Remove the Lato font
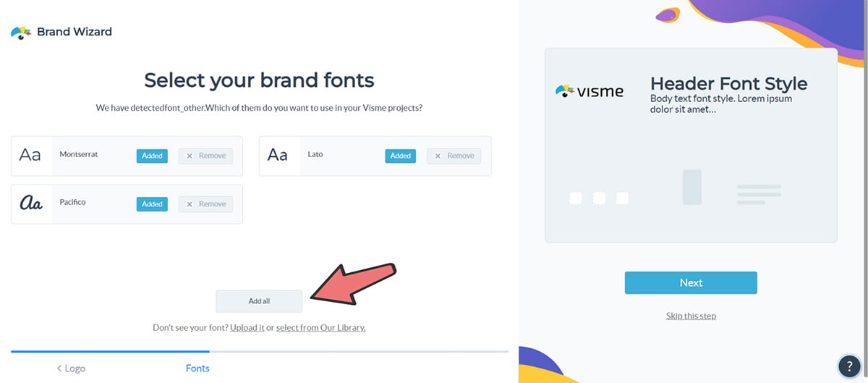This screenshot has width=868, height=383. 454,156
